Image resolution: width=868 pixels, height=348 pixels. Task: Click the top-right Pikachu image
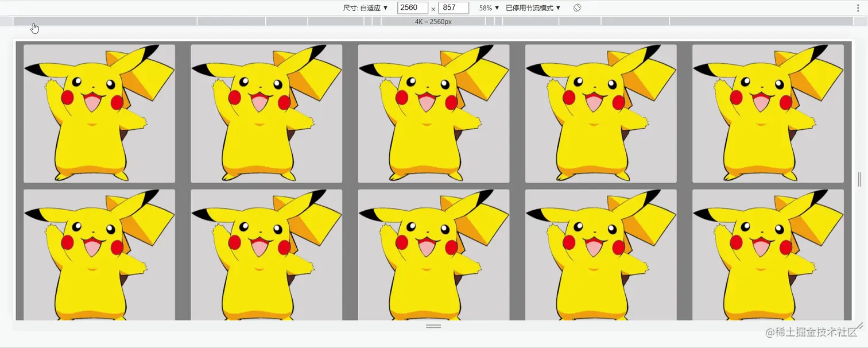pyautogui.click(x=768, y=113)
